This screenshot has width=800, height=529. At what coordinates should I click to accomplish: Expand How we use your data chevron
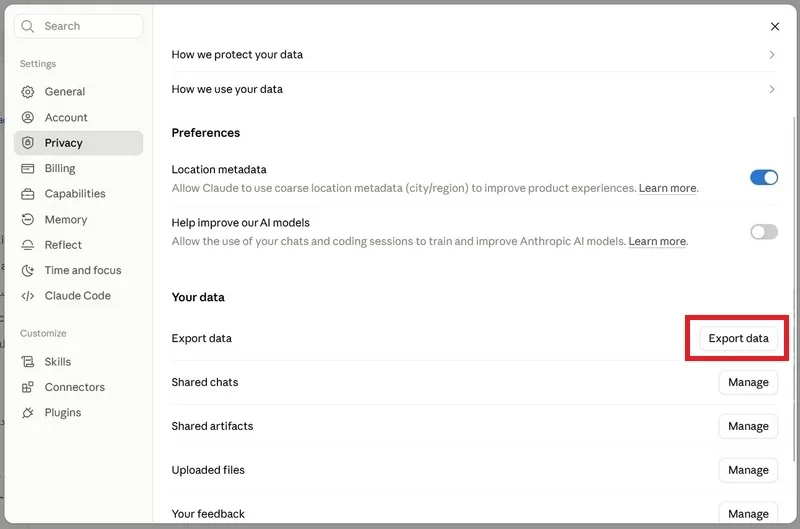pyautogui.click(x=771, y=89)
